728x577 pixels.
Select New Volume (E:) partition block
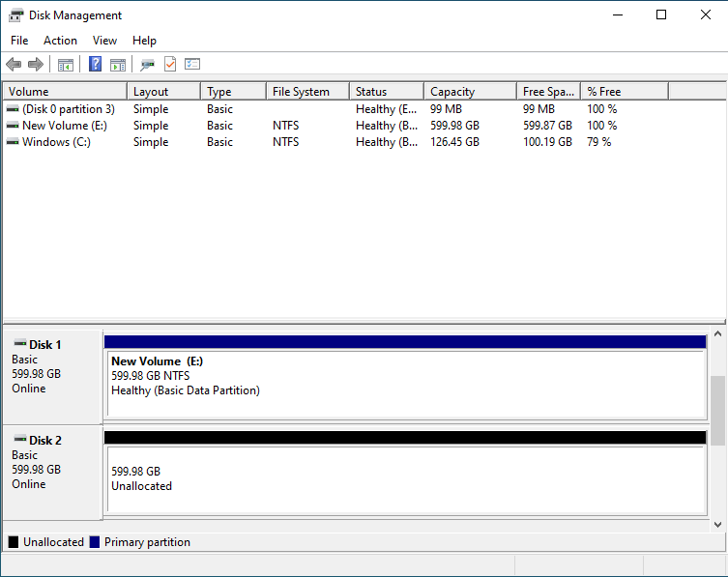(x=405, y=377)
